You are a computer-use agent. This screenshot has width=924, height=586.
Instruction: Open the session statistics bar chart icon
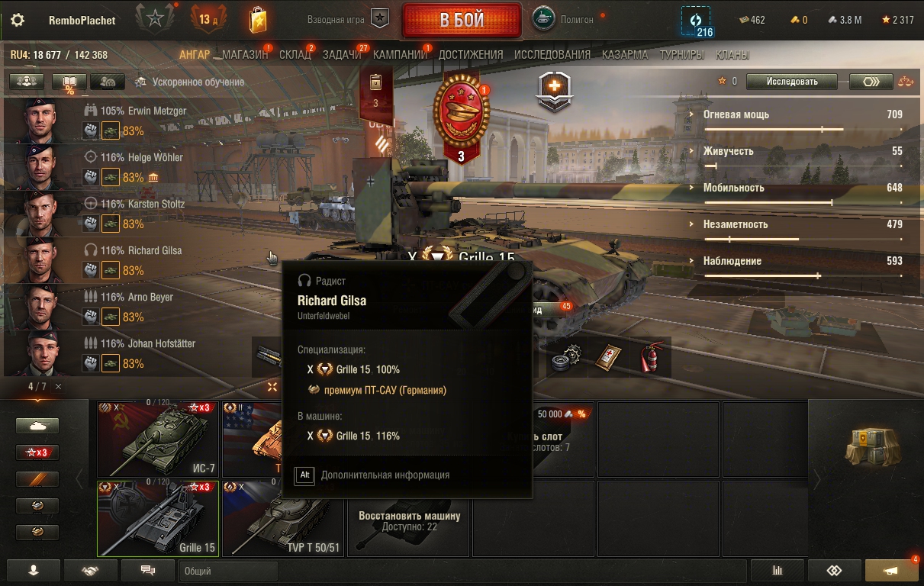tap(778, 570)
